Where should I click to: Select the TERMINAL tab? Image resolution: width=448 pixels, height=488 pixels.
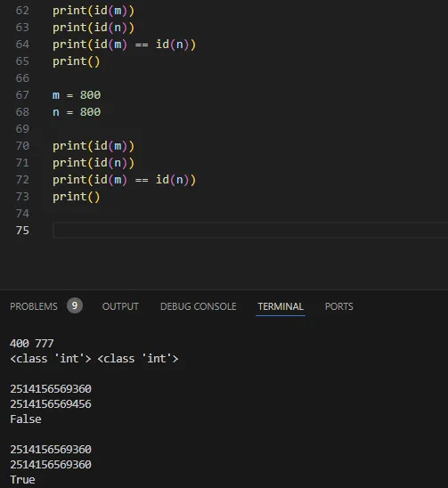[x=281, y=306]
